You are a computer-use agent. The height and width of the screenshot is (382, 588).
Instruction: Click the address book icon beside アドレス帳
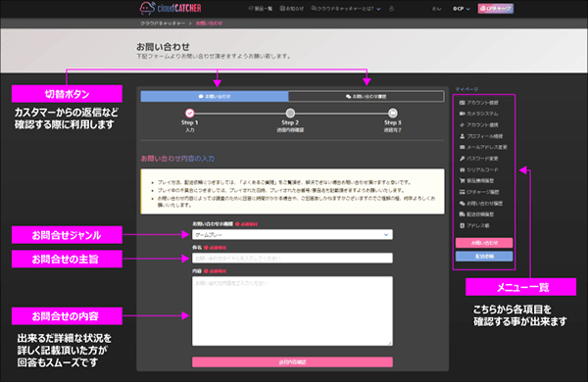pyautogui.click(x=462, y=225)
